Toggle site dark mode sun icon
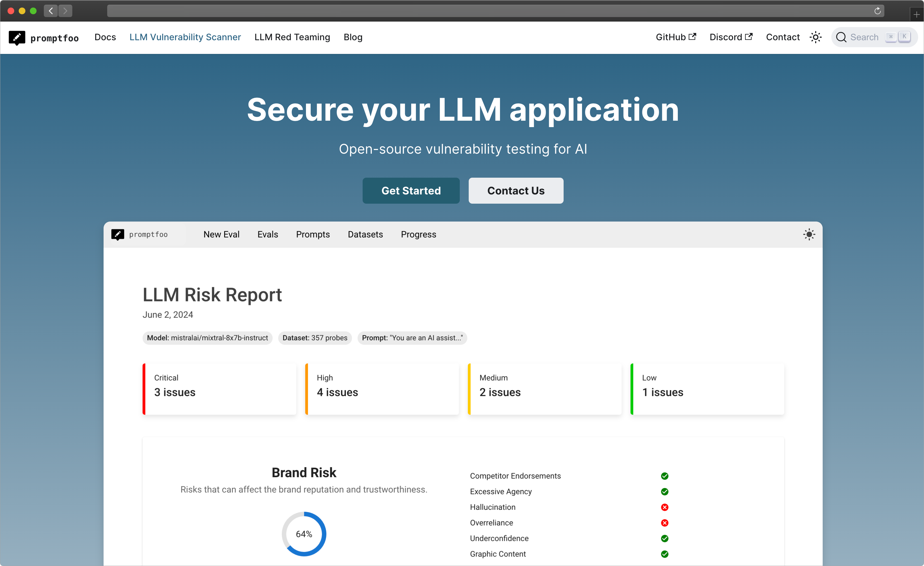Viewport: 924px width, 566px height. [815, 37]
